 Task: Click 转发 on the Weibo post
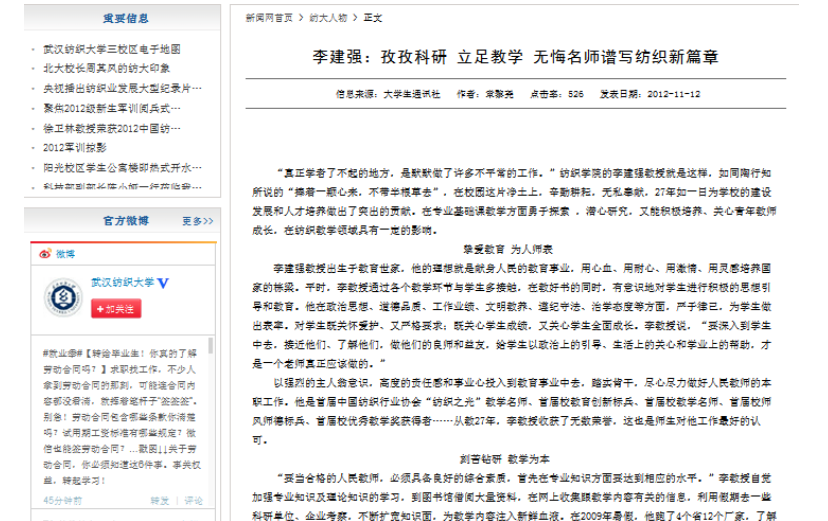pos(159,499)
